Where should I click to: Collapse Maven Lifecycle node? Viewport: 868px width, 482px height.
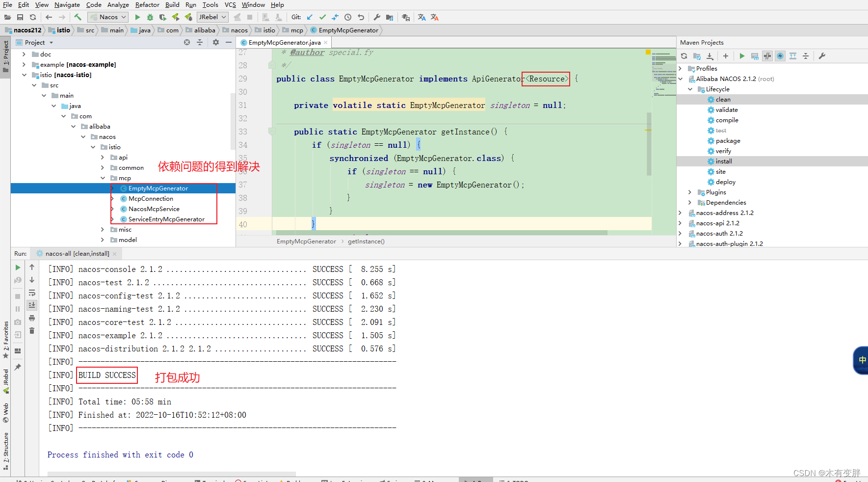(690, 89)
